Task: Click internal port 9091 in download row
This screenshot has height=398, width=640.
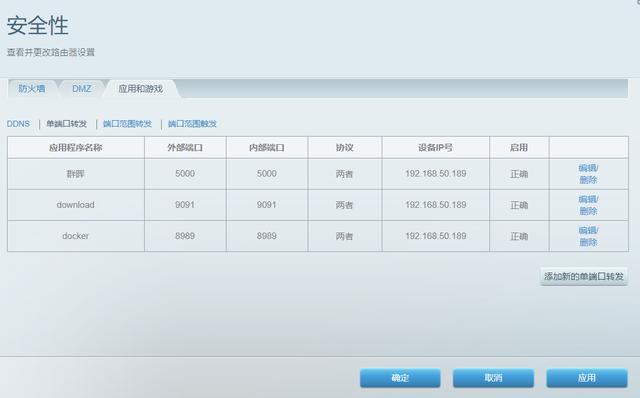Action: [x=267, y=205]
